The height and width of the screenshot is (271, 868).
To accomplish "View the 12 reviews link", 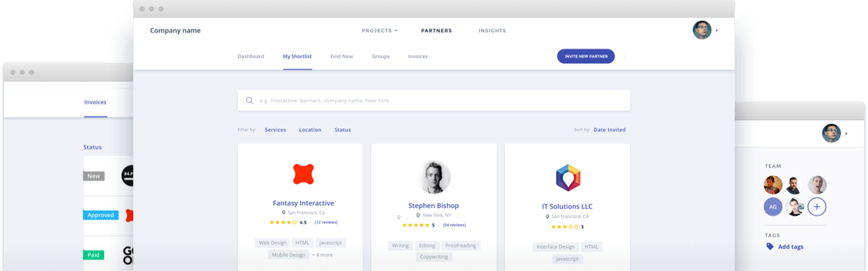I will [x=326, y=222].
